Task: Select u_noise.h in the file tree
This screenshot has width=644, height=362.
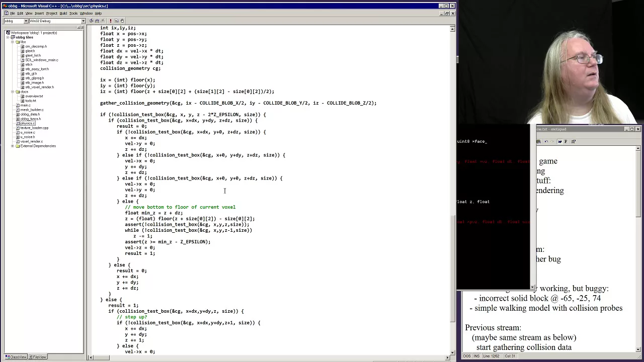Action: [x=27, y=137]
